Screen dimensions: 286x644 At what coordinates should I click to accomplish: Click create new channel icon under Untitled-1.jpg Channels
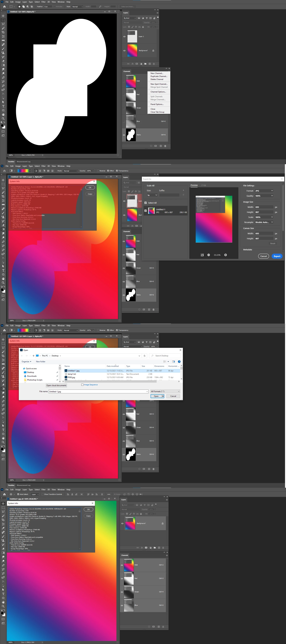click(159, 626)
